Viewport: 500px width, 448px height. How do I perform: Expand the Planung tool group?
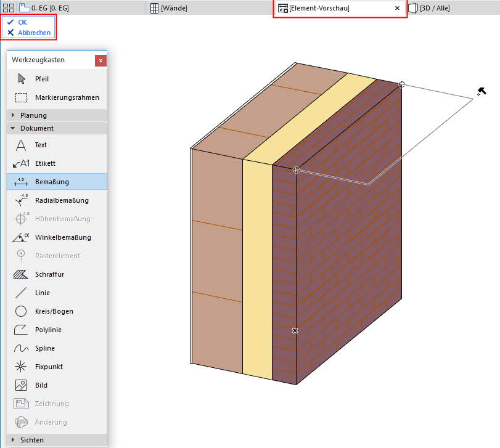57,115
